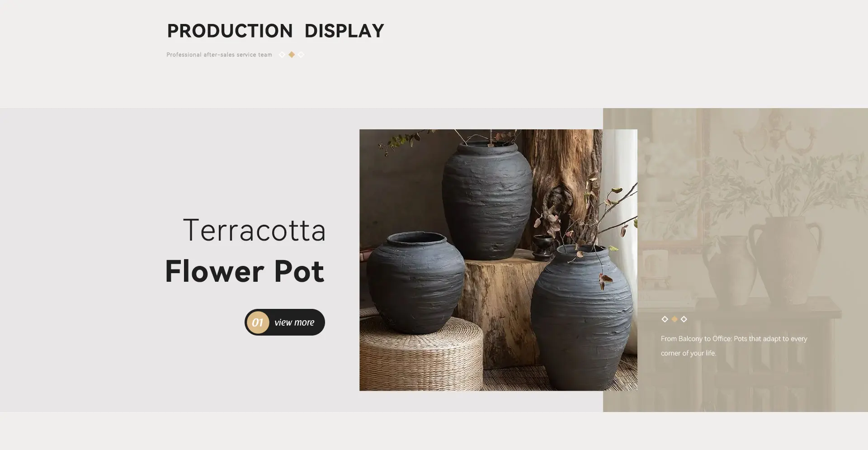Image resolution: width=868 pixels, height=450 pixels.
Task: Click the bold Flower Pot title
Action: point(245,271)
